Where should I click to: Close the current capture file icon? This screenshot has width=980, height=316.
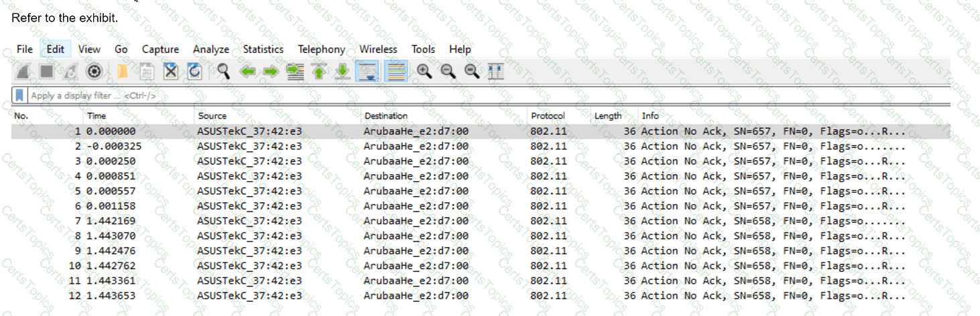170,71
